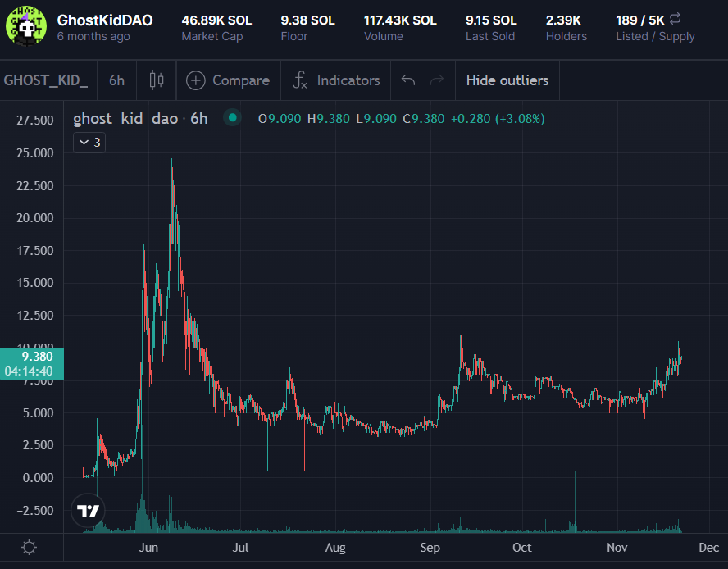728x569 pixels.
Task: Click the fx Indicators icon
Action: tap(300, 80)
